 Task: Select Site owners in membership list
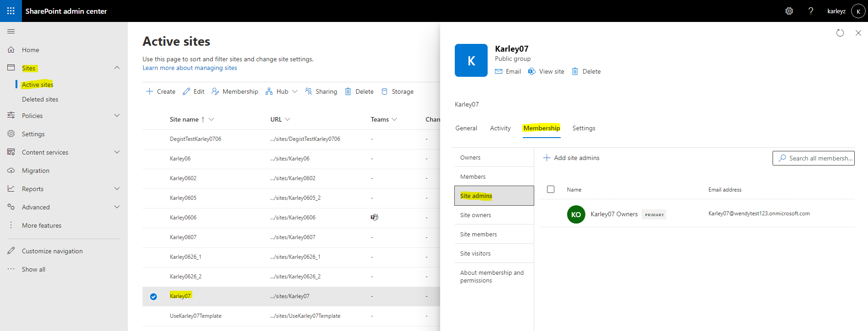pyautogui.click(x=494, y=215)
